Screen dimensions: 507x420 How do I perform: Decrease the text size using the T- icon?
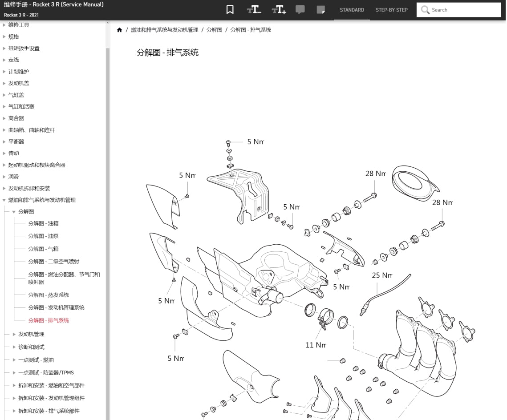254,9
